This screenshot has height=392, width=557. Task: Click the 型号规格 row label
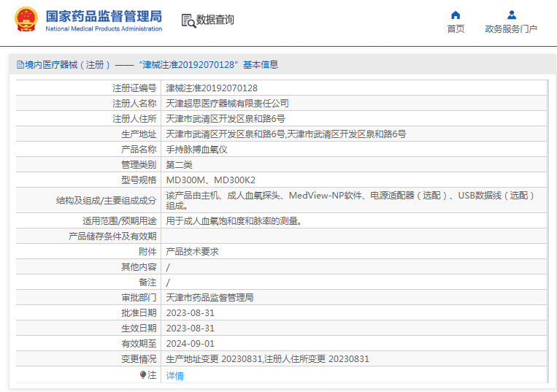tap(139, 180)
